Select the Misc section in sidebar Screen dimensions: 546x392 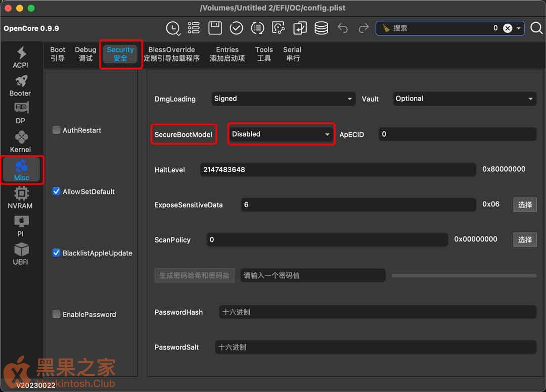[x=22, y=170]
